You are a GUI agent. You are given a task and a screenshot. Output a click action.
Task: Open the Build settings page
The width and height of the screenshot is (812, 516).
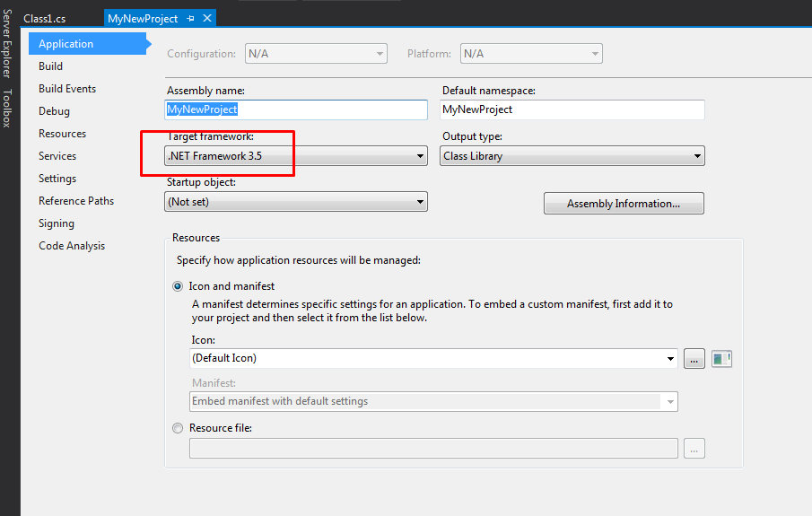pyautogui.click(x=50, y=66)
